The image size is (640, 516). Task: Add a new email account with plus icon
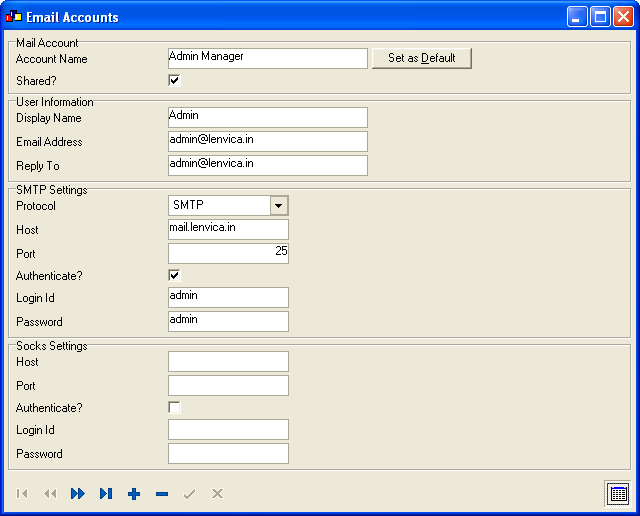(x=134, y=494)
